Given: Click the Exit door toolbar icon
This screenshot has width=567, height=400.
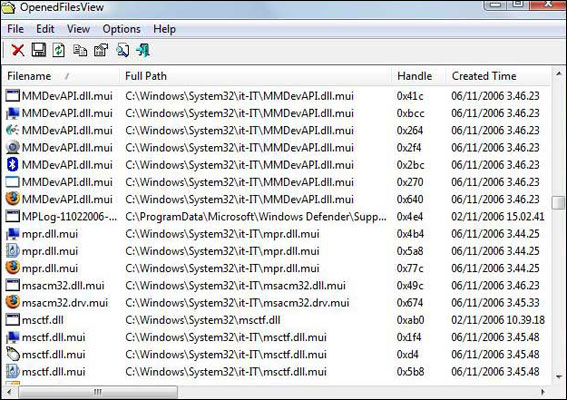Looking at the screenshot, I should point(143,50).
